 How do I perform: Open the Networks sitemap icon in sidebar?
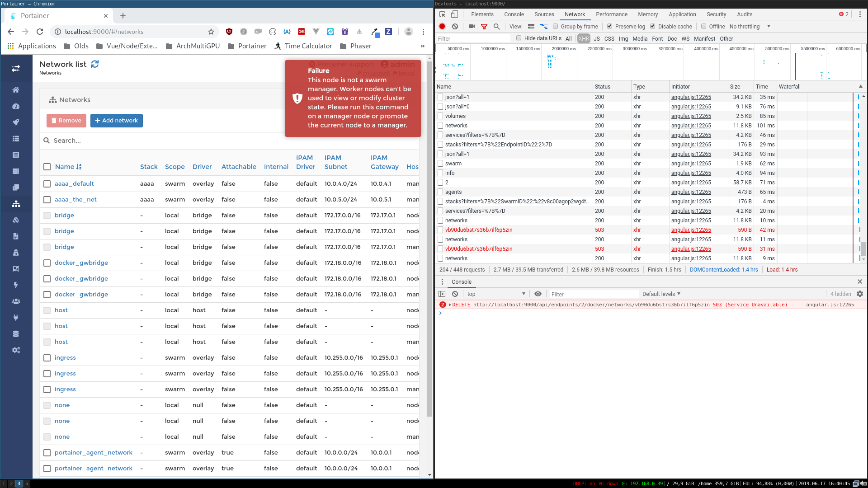coord(16,204)
